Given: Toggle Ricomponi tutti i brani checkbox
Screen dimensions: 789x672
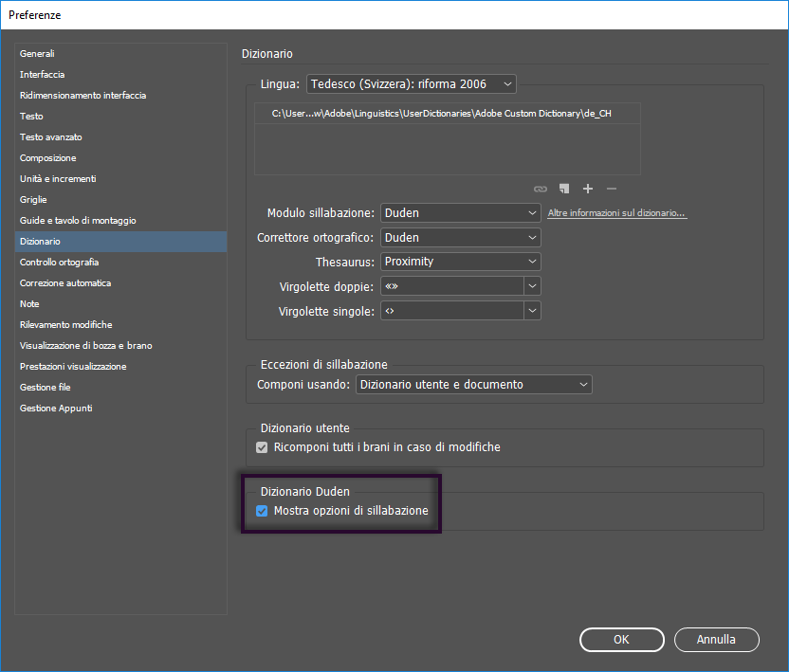Looking at the screenshot, I should point(262,447).
